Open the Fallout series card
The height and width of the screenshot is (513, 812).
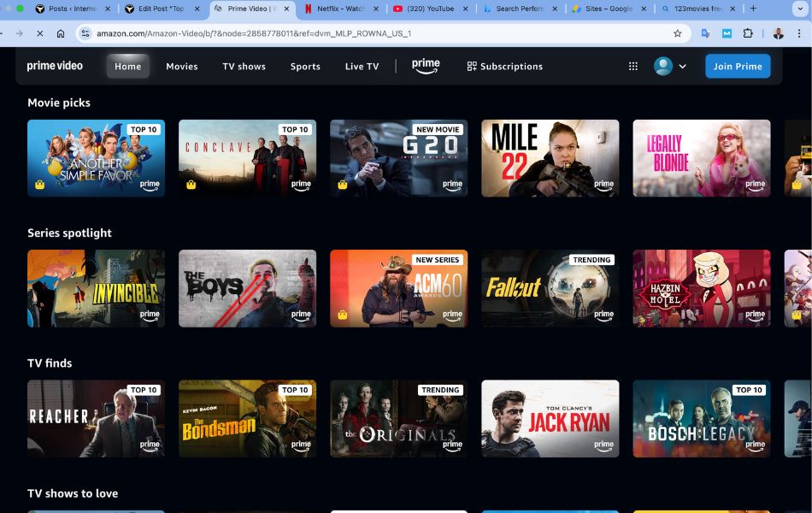pyautogui.click(x=550, y=288)
